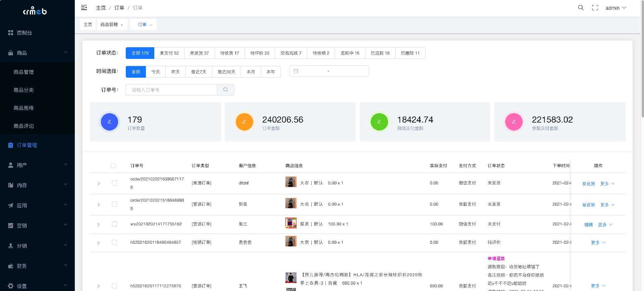The width and height of the screenshot is (644, 291).
Task: Open 更多 dropdown for 郭俊 order
Action: [607, 205]
